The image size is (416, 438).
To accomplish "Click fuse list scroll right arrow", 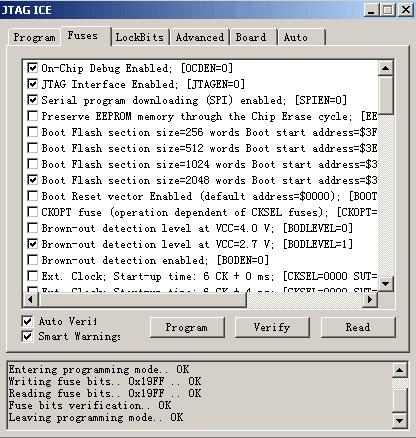I will 370,300.
